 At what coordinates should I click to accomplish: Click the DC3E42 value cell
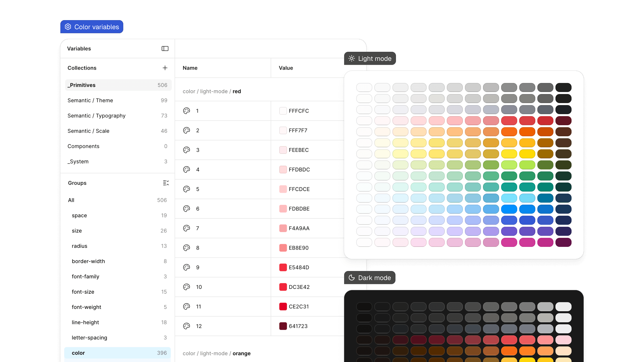tap(307, 287)
